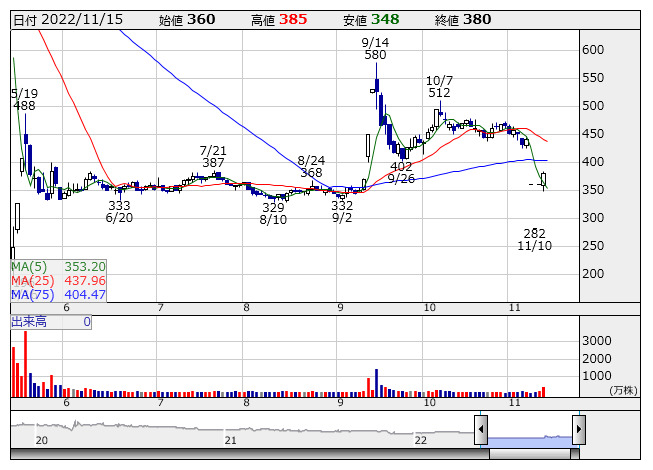Click the month 11 label under volume chart
The height and width of the screenshot is (470, 653).
(515, 403)
